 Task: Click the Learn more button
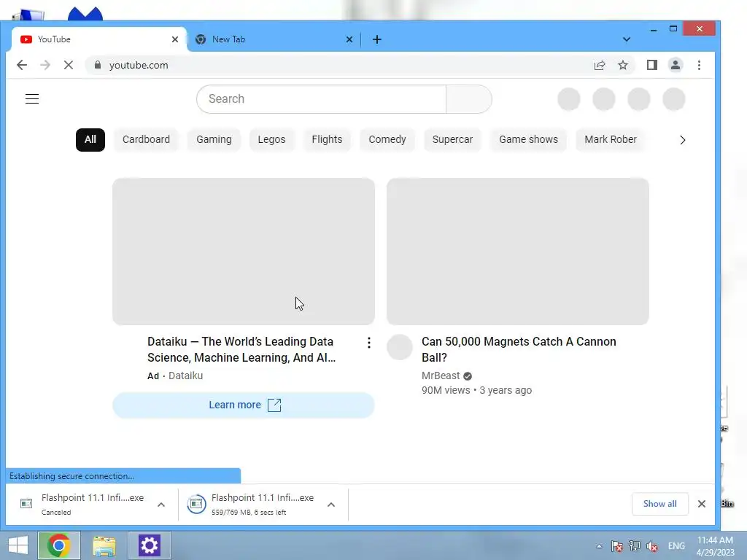click(244, 405)
